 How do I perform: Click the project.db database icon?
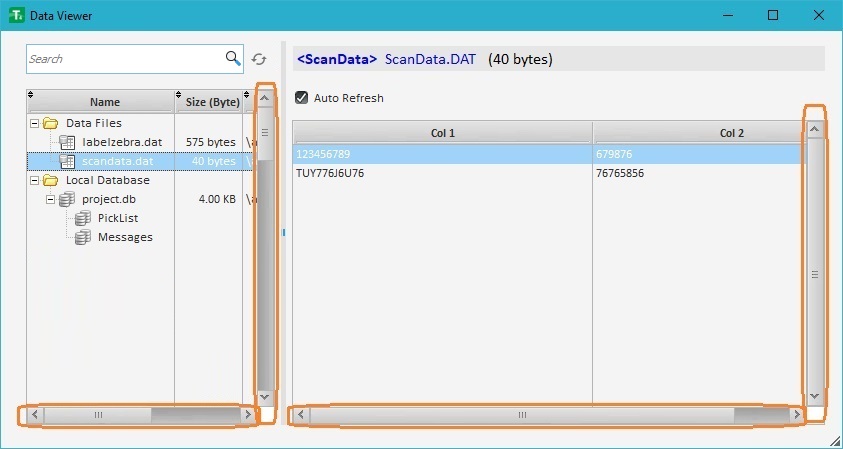(x=67, y=199)
